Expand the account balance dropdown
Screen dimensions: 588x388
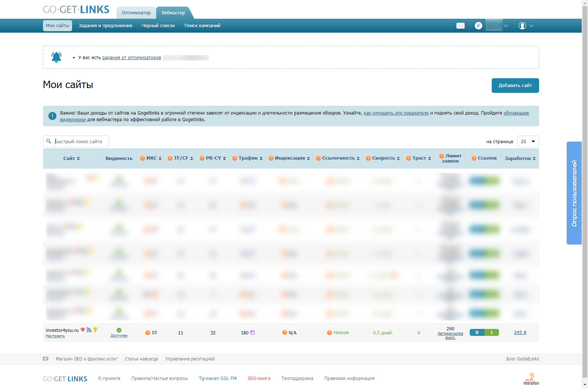coord(506,26)
